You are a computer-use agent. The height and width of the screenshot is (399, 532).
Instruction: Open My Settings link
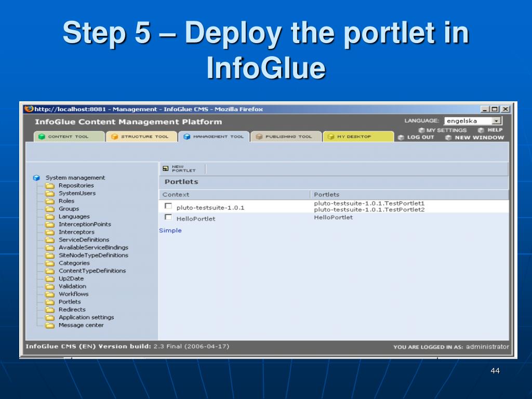[446, 130]
